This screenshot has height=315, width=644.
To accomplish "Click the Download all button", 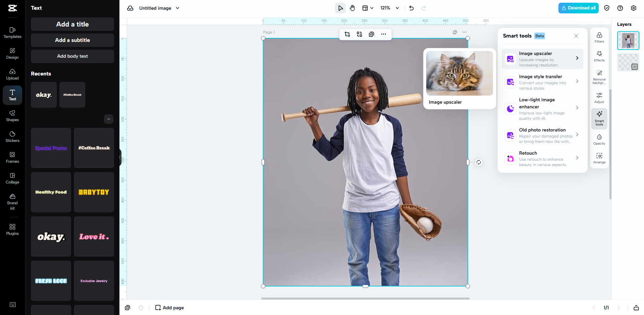I will click(578, 7).
